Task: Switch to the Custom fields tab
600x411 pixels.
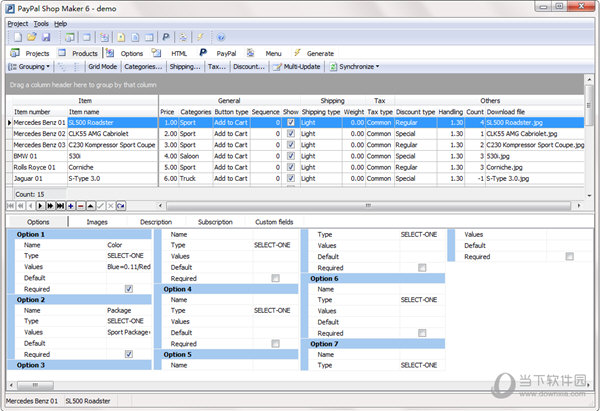Action: point(274,222)
